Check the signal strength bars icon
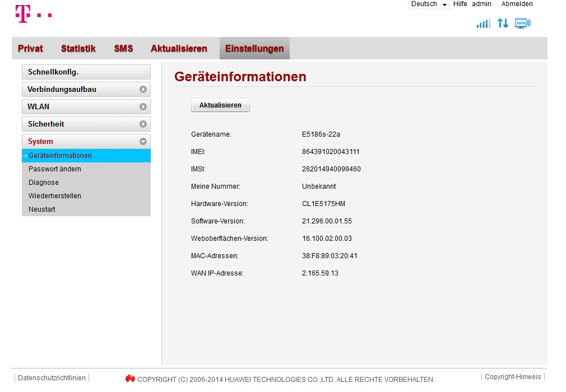The width and height of the screenshot is (566, 392). pos(483,24)
